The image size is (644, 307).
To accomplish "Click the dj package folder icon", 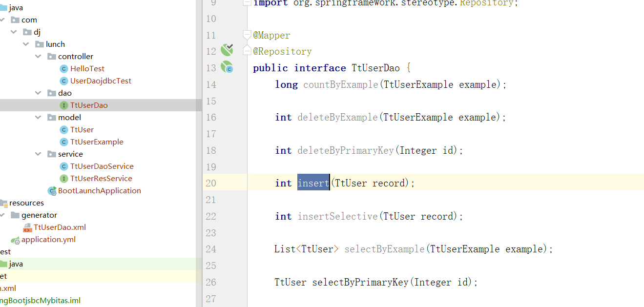I will coord(27,32).
